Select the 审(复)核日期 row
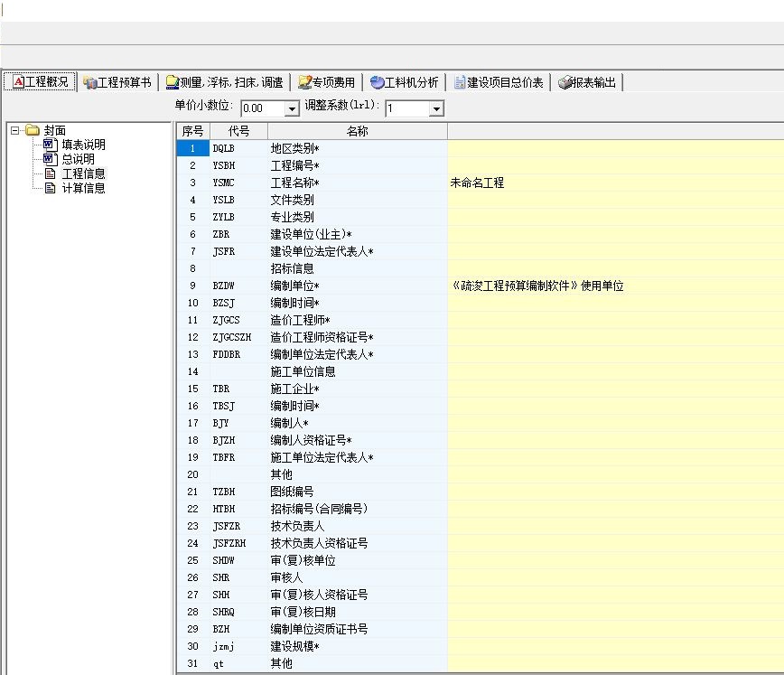The image size is (784, 675). coord(480,612)
